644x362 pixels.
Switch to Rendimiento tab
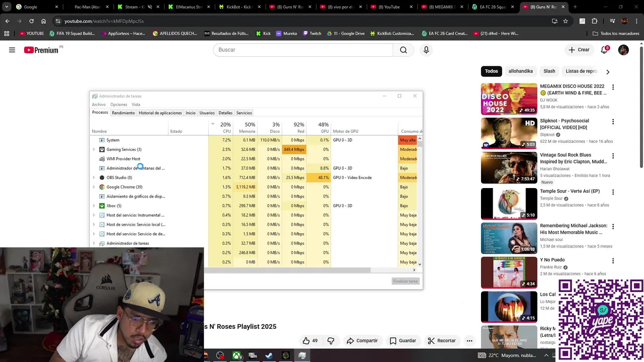(x=123, y=113)
